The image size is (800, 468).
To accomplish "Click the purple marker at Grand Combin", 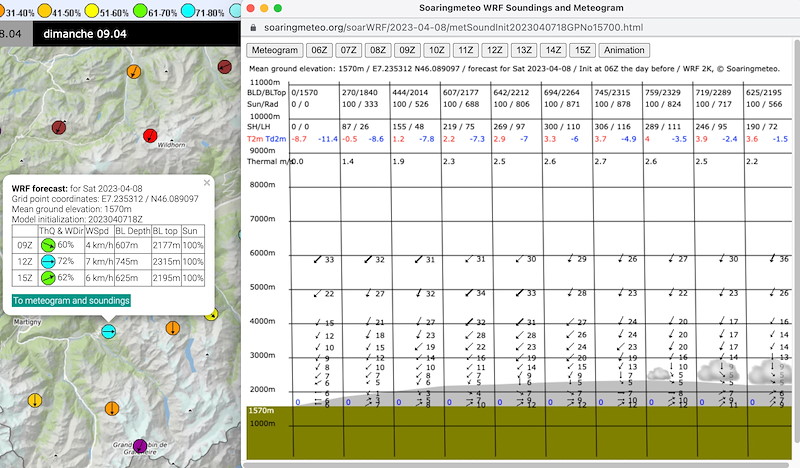I will [x=140, y=446].
